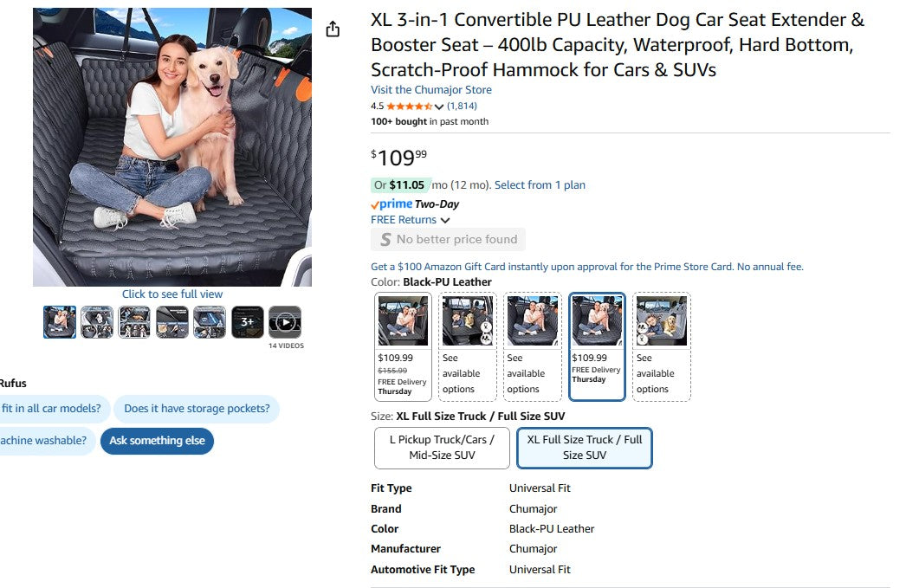Expand the ratings breakdown dropdown
The height and width of the screenshot is (588, 906).
click(x=440, y=106)
